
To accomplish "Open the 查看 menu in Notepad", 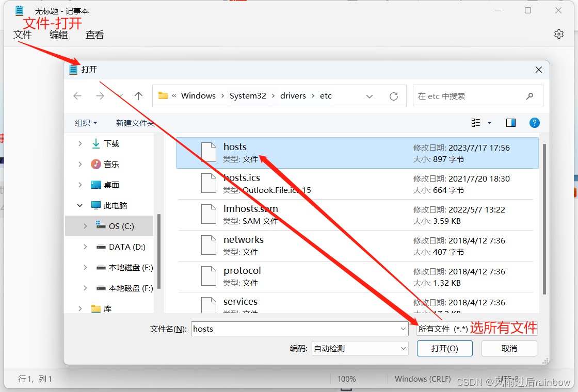I will point(95,35).
